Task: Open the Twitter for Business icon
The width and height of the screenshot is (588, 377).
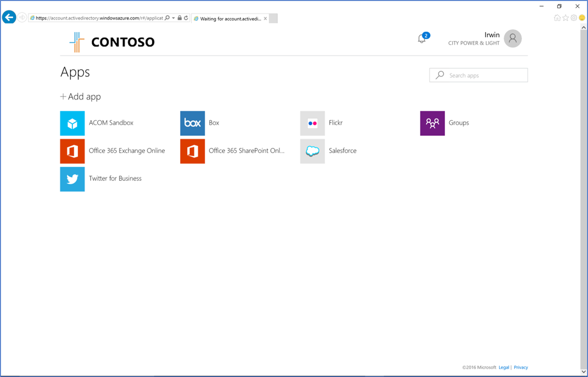Action: (72, 179)
